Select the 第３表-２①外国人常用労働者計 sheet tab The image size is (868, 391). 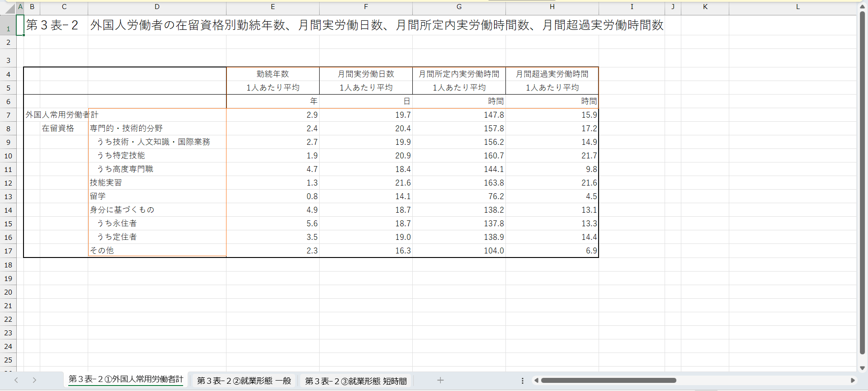tap(126, 379)
